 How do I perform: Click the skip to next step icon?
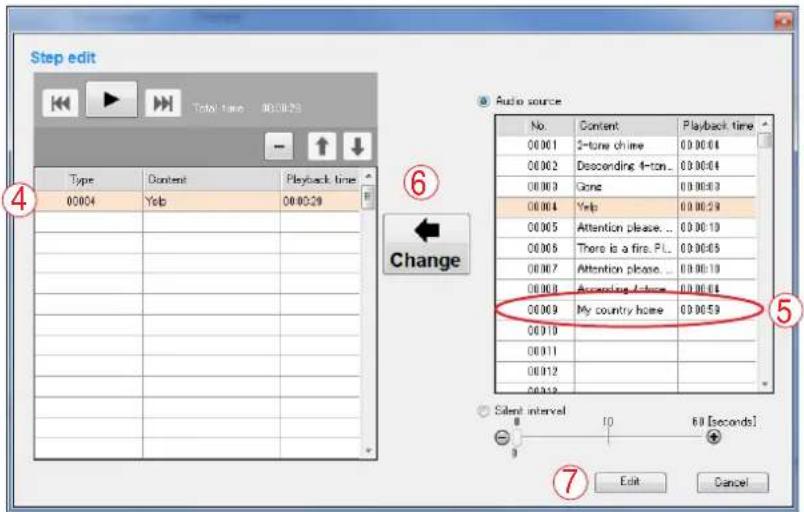pyautogui.click(x=163, y=103)
